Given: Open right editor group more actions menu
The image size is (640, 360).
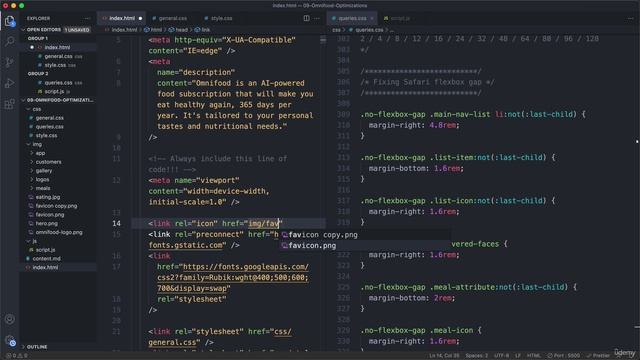Looking at the screenshot, I should click(x=631, y=18).
